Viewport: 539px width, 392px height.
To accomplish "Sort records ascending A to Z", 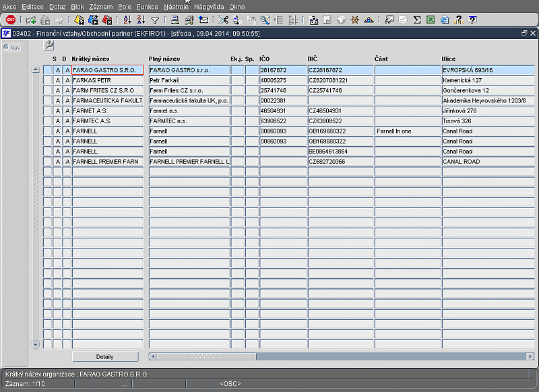I will pyautogui.click(x=127, y=20).
